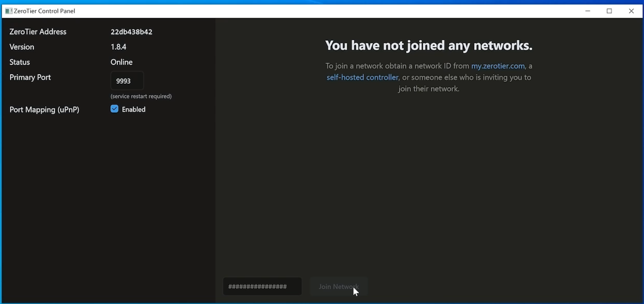Minimize the ZeroTier Control Panel window
The height and width of the screenshot is (304, 644).
pos(588,11)
